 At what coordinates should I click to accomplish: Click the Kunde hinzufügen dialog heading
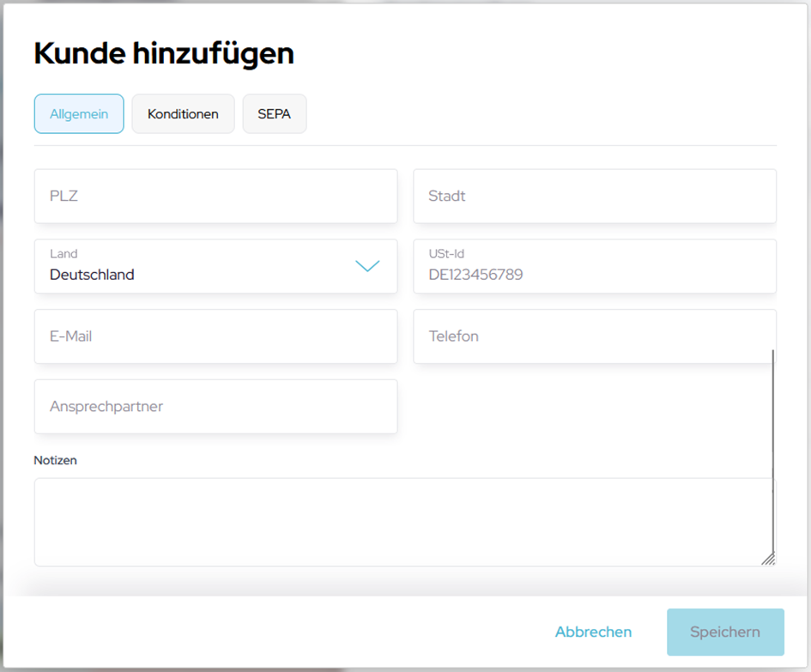point(164,53)
